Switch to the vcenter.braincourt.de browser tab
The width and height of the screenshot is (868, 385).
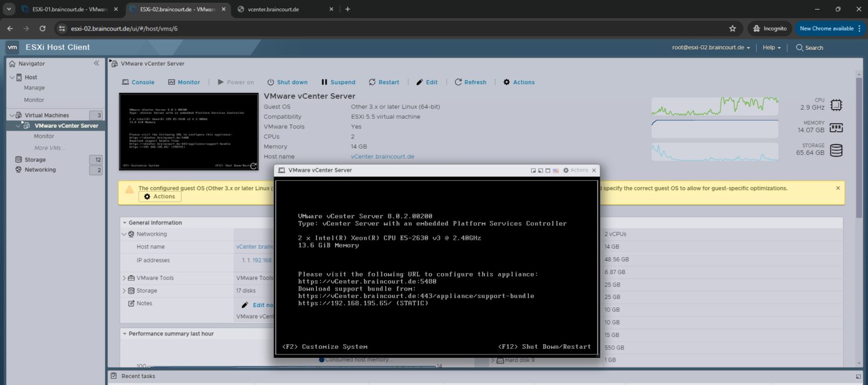click(274, 9)
